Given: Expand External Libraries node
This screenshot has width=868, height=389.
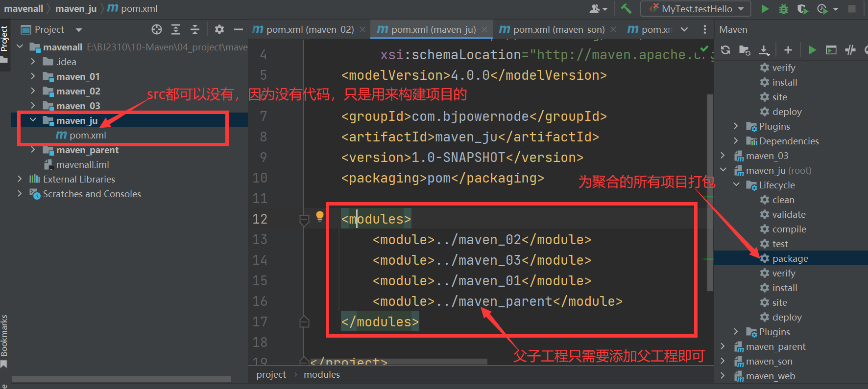Looking at the screenshot, I should 20,179.
